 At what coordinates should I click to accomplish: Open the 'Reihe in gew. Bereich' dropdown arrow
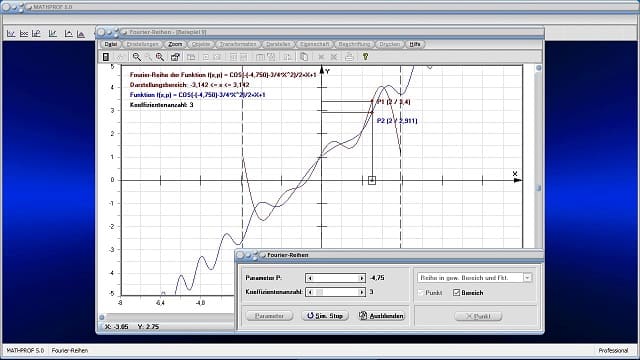click(x=527, y=278)
